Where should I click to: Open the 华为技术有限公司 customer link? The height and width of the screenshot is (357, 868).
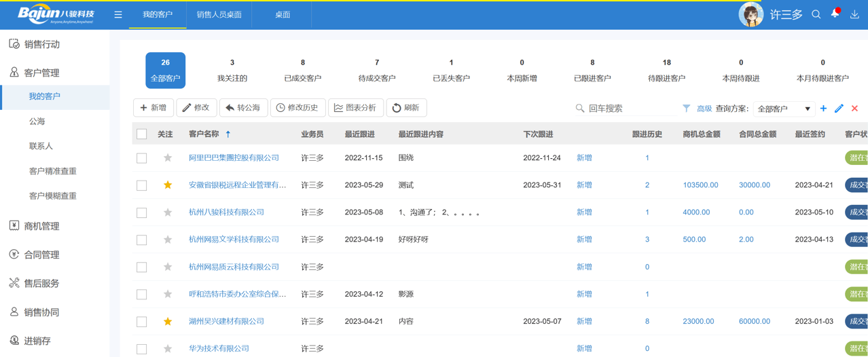click(x=219, y=348)
